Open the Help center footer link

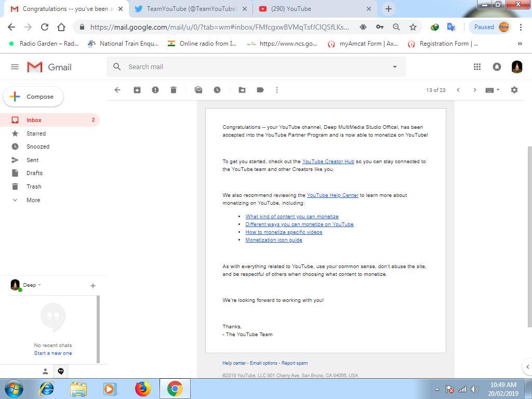(234, 363)
